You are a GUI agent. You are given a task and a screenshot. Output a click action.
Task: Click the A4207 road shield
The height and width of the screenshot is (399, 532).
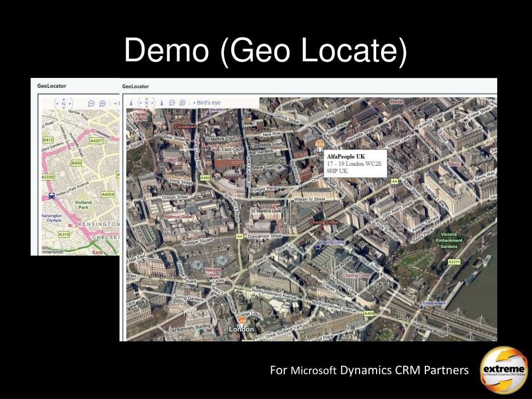(x=96, y=140)
